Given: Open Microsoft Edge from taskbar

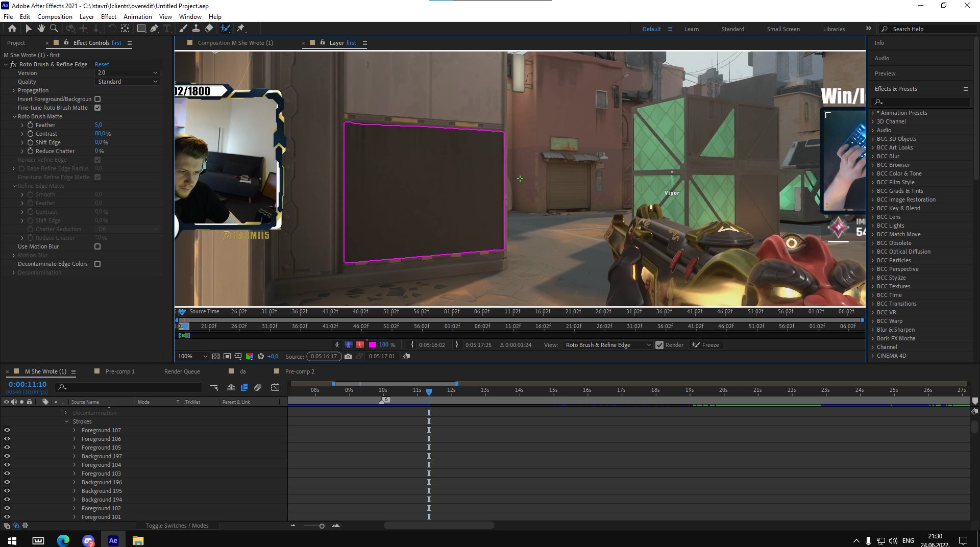Looking at the screenshot, I should coord(63,540).
